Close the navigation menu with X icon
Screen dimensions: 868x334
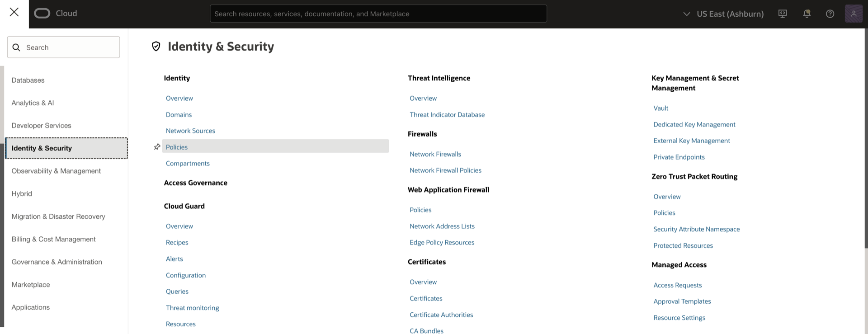[x=14, y=12]
